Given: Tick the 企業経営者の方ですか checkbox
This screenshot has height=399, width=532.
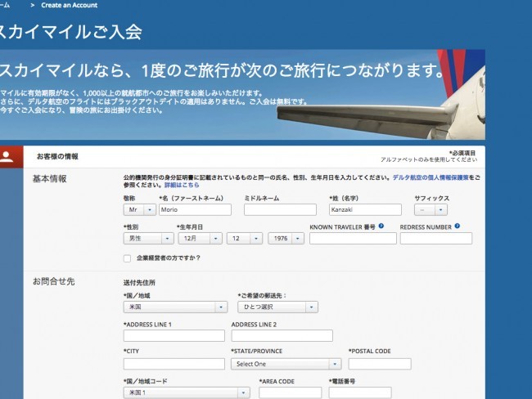Looking at the screenshot, I should click(127, 258).
